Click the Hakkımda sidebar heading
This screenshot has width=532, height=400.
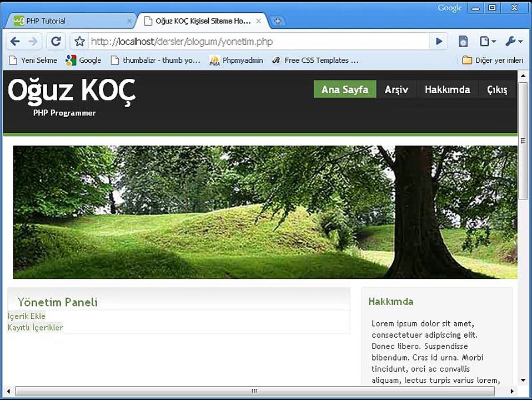click(x=391, y=302)
